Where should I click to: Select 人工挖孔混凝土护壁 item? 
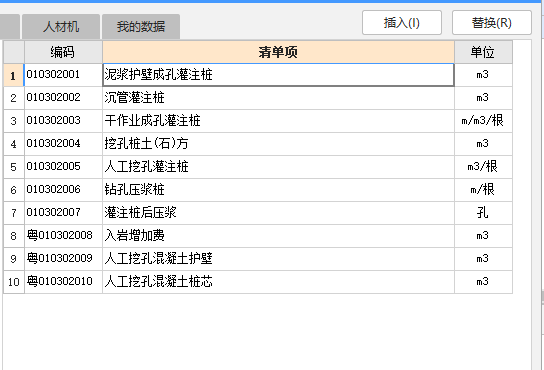(x=278, y=259)
